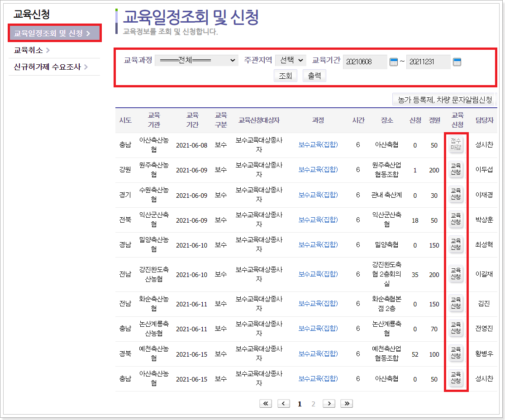505x420 pixels.
Task: Open the 주관지역 선택 dropdown
Action: (x=291, y=60)
